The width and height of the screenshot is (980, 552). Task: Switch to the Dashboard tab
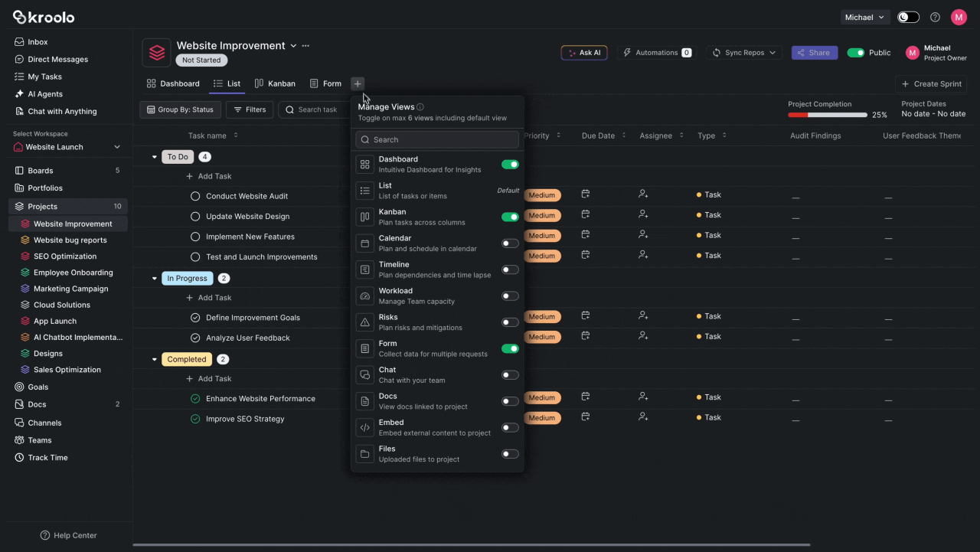[x=173, y=83]
